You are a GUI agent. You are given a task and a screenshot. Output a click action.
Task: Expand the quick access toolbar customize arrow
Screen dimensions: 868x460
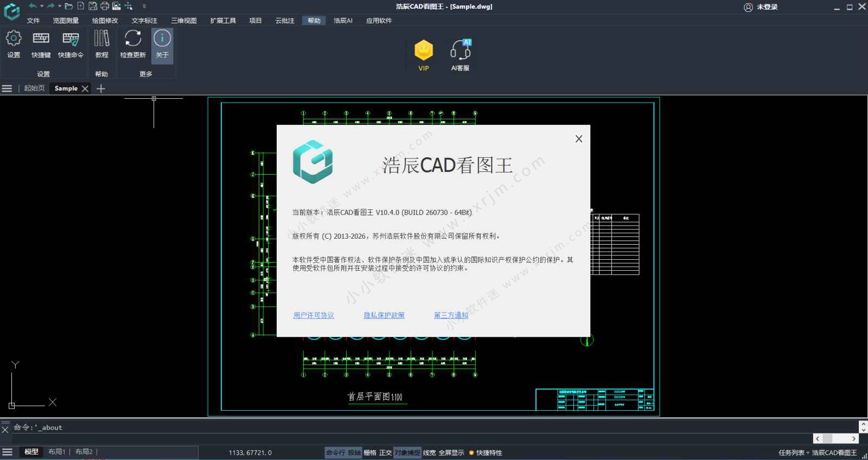pyautogui.click(x=144, y=7)
